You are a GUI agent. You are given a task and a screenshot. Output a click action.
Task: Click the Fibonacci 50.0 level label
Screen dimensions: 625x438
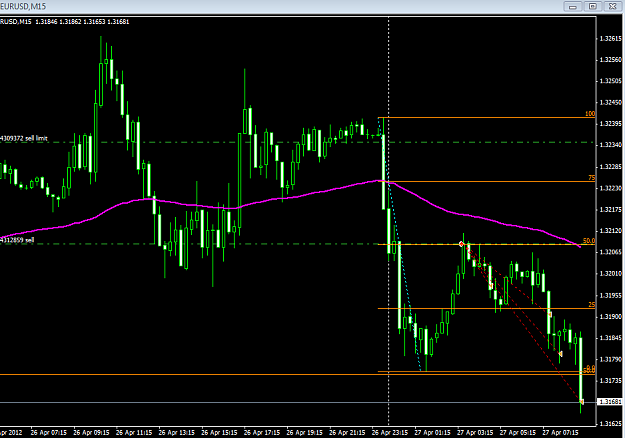[x=589, y=241]
